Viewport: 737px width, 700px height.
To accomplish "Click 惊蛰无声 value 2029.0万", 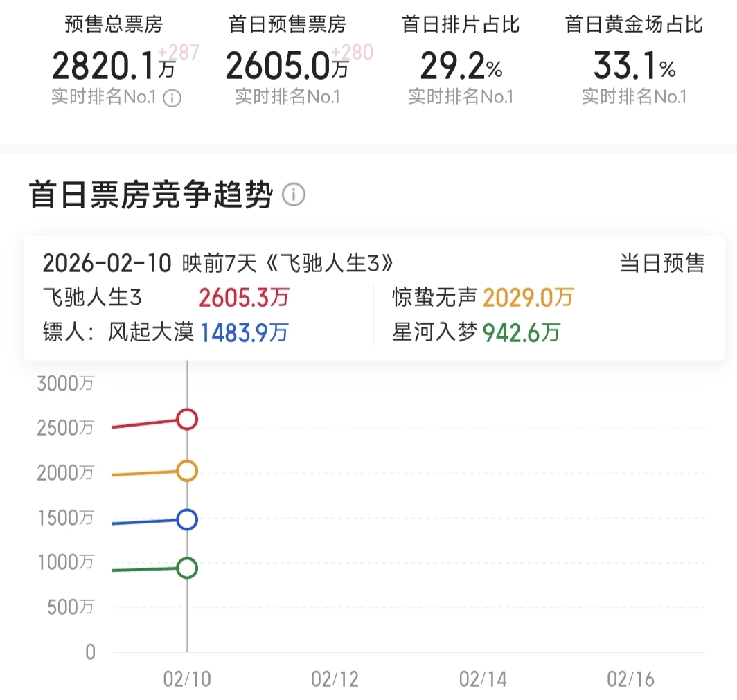I will (529, 298).
